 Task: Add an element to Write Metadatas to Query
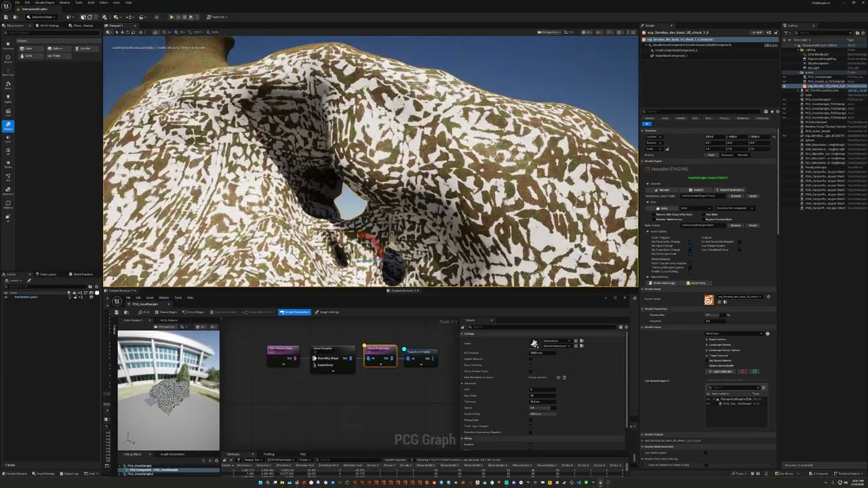click(x=558, y=378)
